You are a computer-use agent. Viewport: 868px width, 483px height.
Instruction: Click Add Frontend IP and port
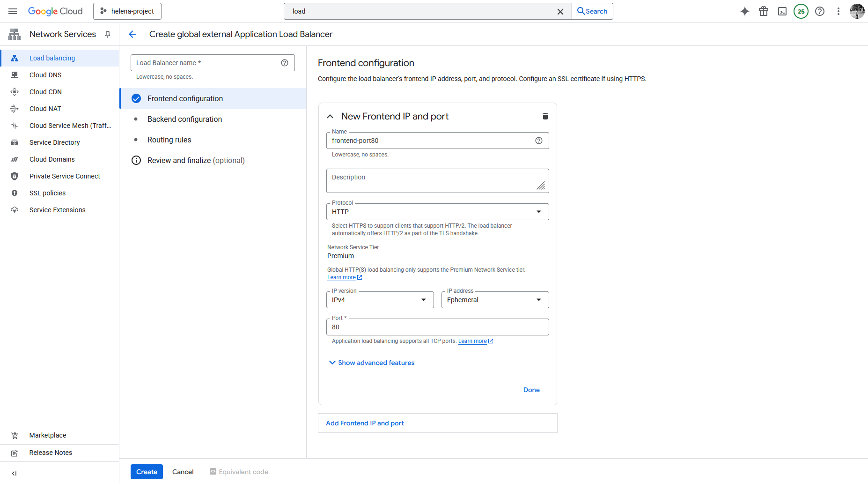point(365,423)
